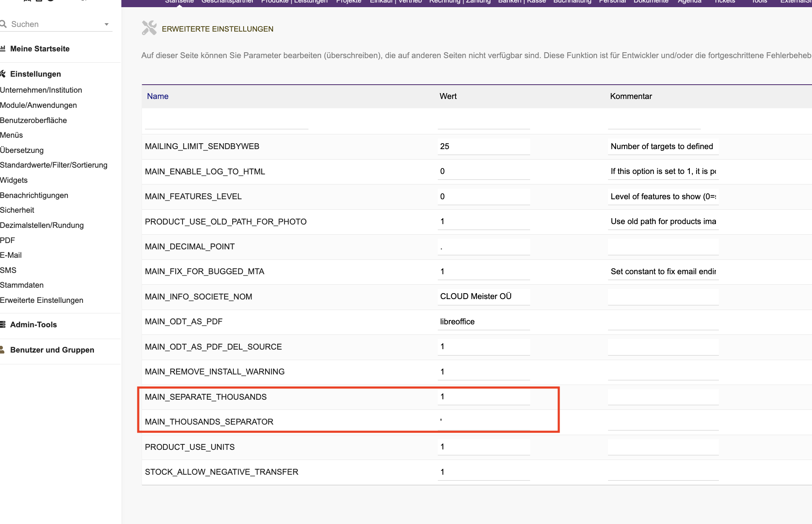The width and height of the screenshot is (812, 524).
Task: Edit the MAILING_LIMIT_SENDBYWEB value field
Action: click(484, 147)
